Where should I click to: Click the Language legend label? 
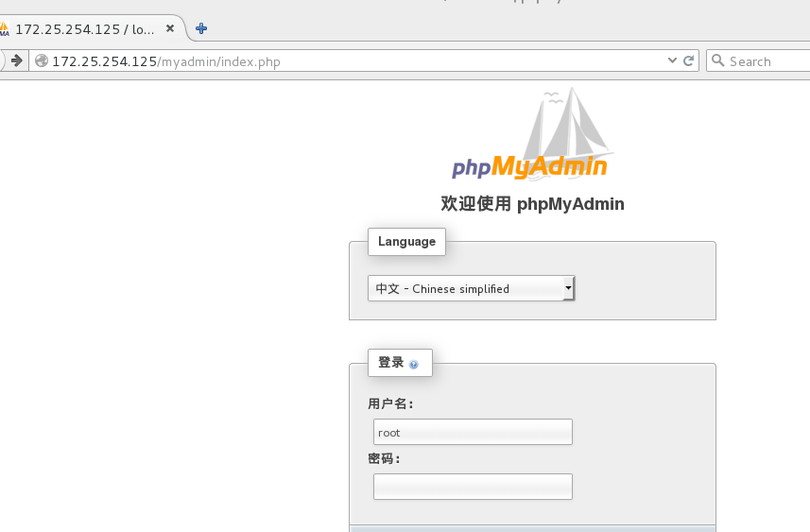click(406, 242)
